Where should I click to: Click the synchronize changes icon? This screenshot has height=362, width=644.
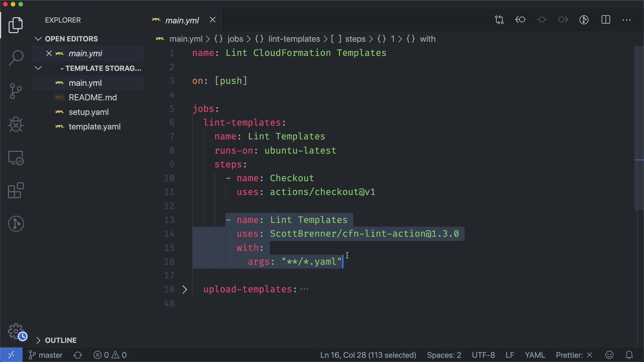click(x=78, y=355)
